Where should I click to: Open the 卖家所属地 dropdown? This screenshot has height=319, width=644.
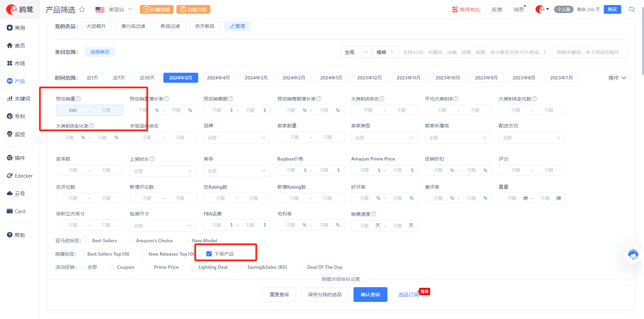[458, 137]
